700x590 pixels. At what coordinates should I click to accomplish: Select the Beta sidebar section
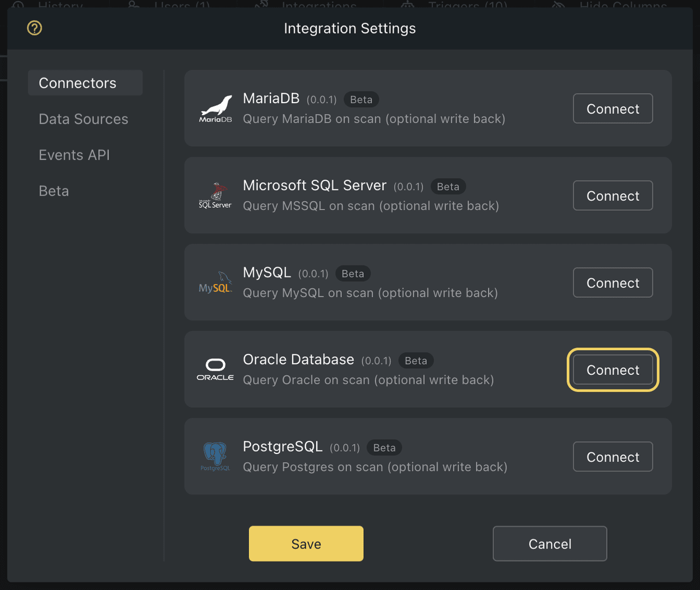click(x=54, y=191)
